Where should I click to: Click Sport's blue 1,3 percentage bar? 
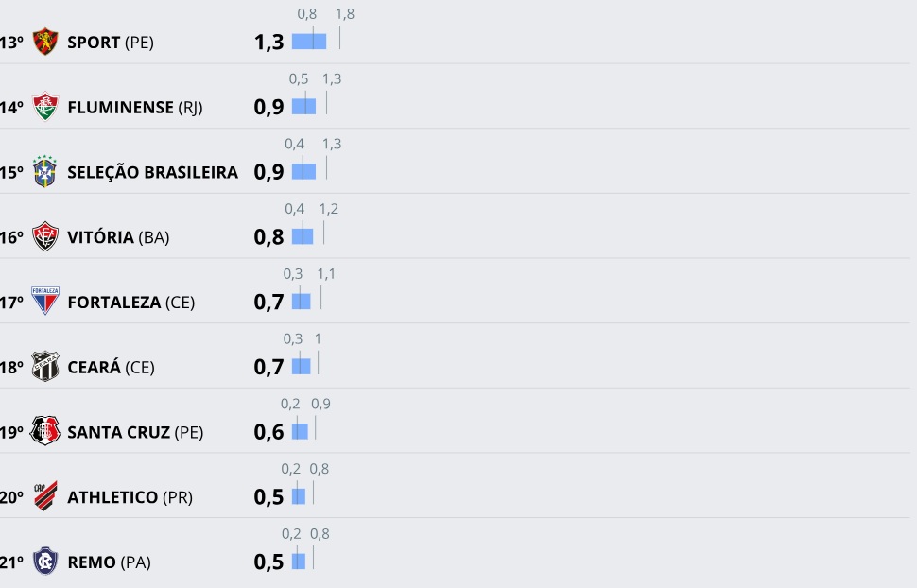click(309, 42)
